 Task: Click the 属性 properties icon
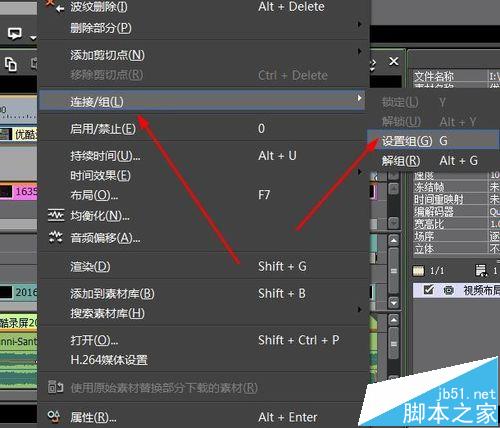coord(54,416)
